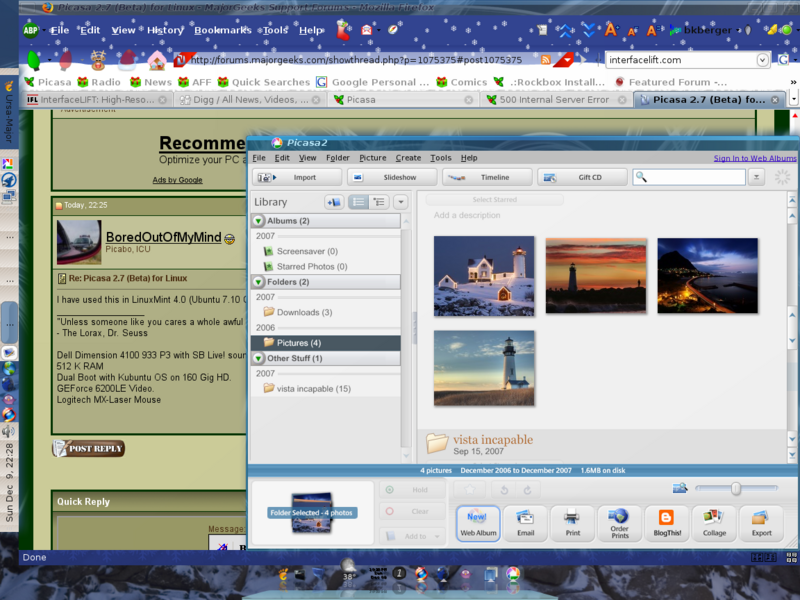Screen dimensions: 800x600
Task: Switch library to flat list view
Action: [x=359, y=202]
